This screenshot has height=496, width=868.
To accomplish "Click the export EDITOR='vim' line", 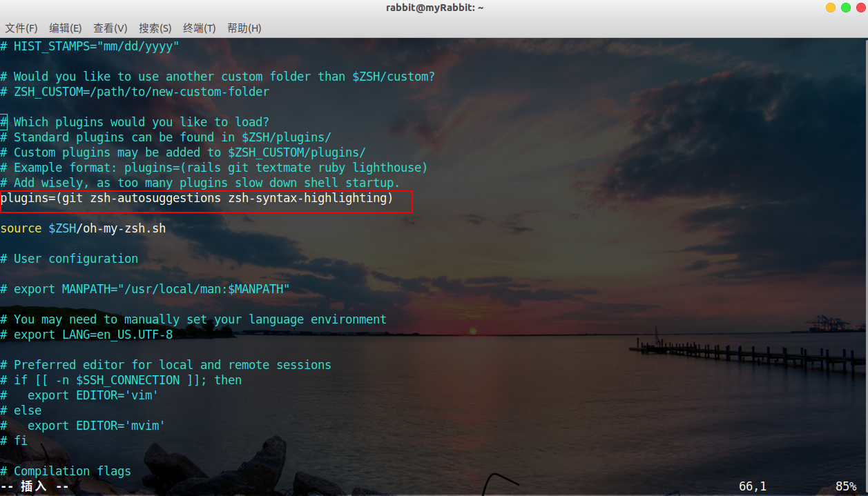I will [79, 395].
